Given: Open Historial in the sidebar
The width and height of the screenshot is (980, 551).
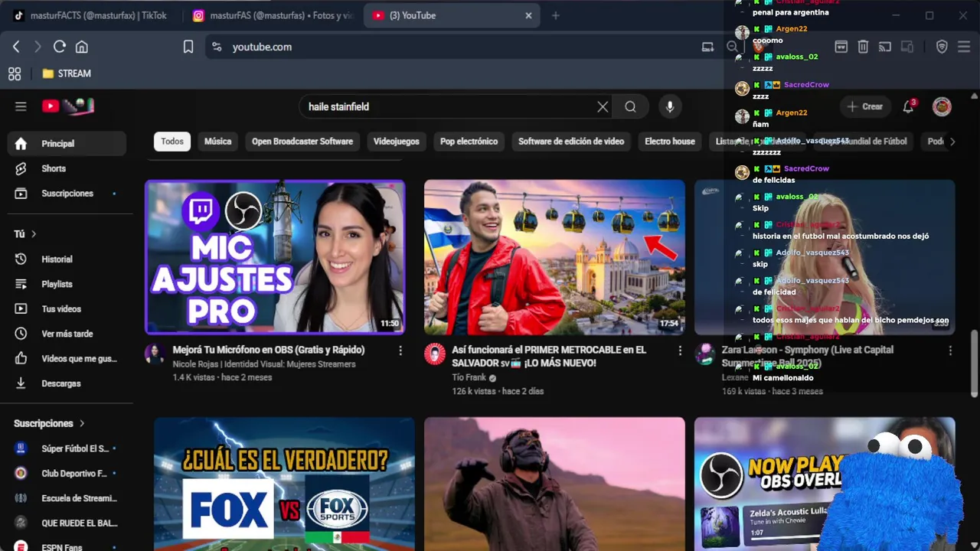Looking at the screenshot, I should 67,259.
